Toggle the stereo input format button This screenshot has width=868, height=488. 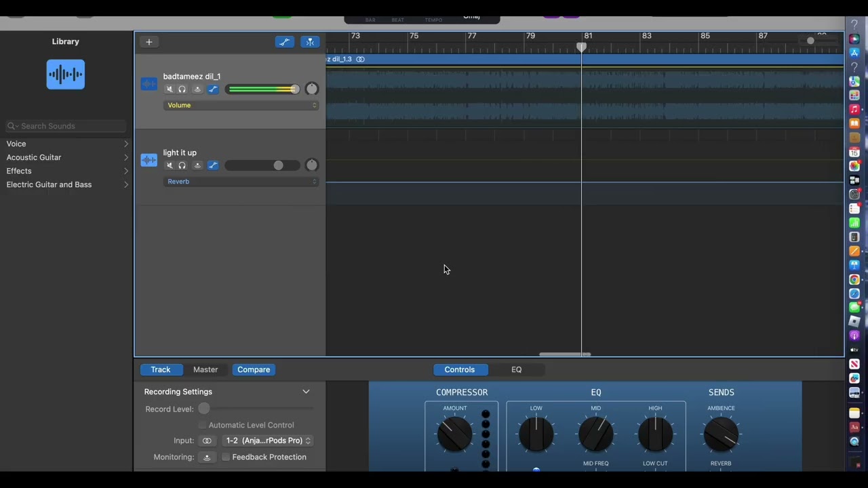pyautogui.click(x=207, y=441)
